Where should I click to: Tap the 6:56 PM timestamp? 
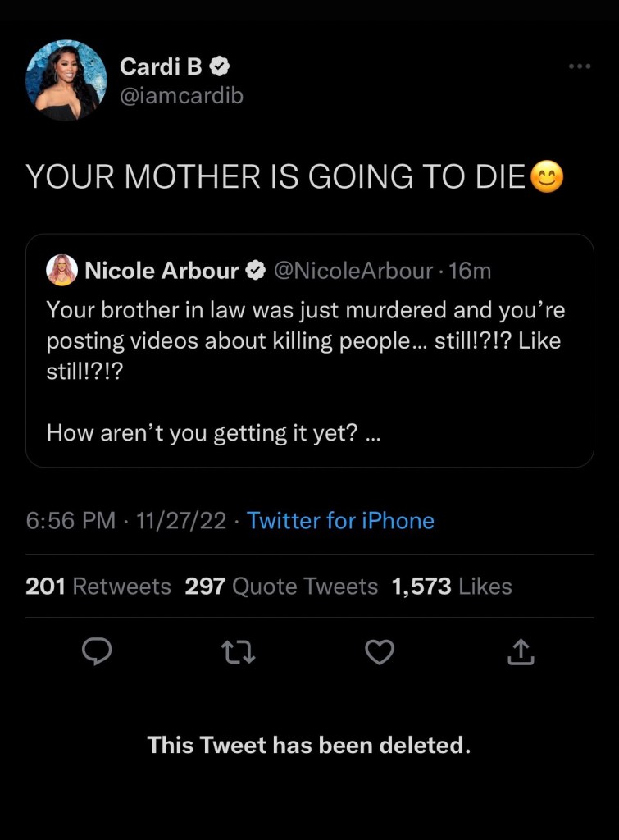[71, 520]
